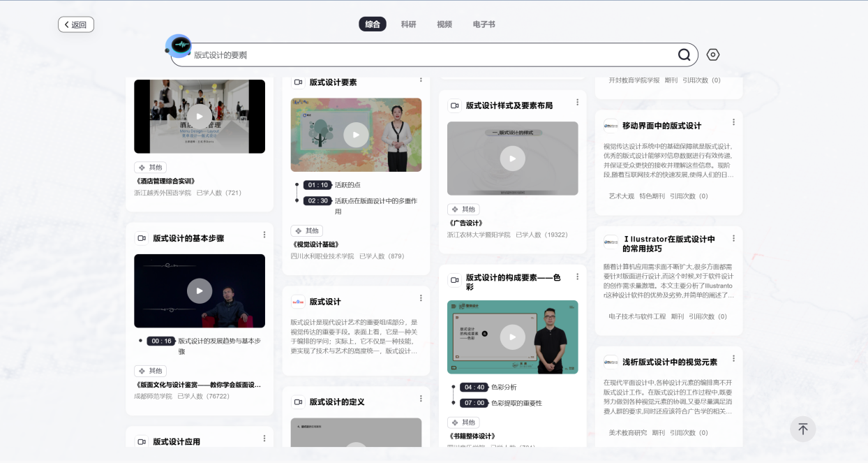Click the back-to-top arrow button

[803, 429]
